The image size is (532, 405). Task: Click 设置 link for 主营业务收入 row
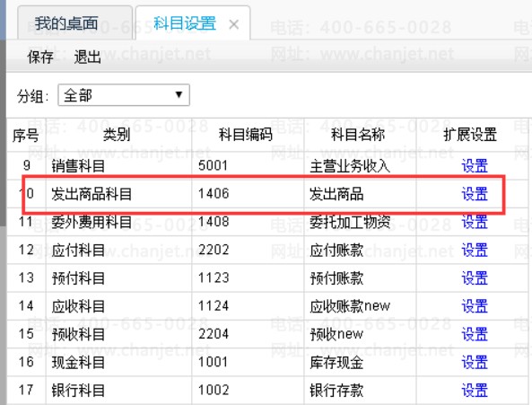[x=475, y=165]
